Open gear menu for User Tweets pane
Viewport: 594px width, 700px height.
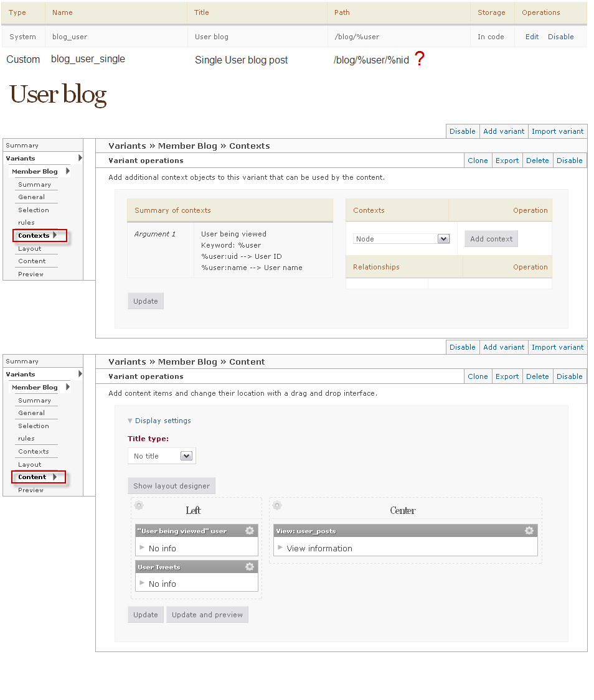tap(250, 567)
